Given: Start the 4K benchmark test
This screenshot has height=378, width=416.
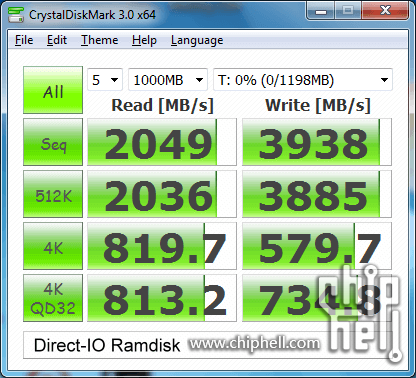Looking at the screenshot, I should coord(53,246).
